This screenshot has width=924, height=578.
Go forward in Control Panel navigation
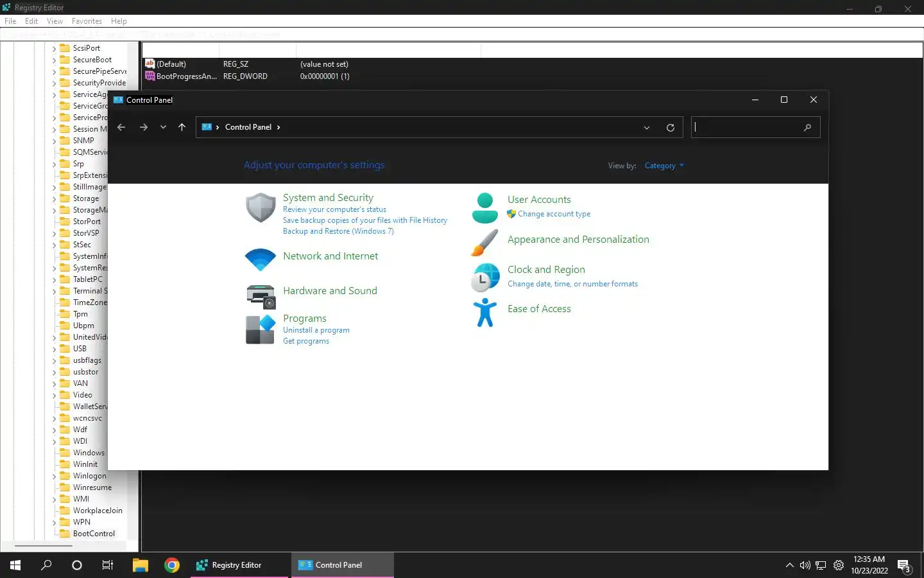pos(143,127)
